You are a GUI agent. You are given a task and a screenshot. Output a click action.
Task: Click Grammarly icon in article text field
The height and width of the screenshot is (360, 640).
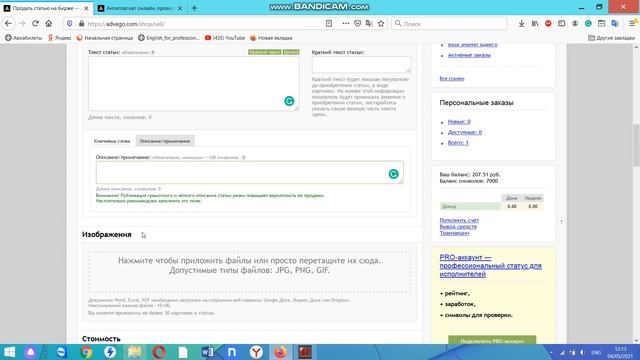pos(289,101)
